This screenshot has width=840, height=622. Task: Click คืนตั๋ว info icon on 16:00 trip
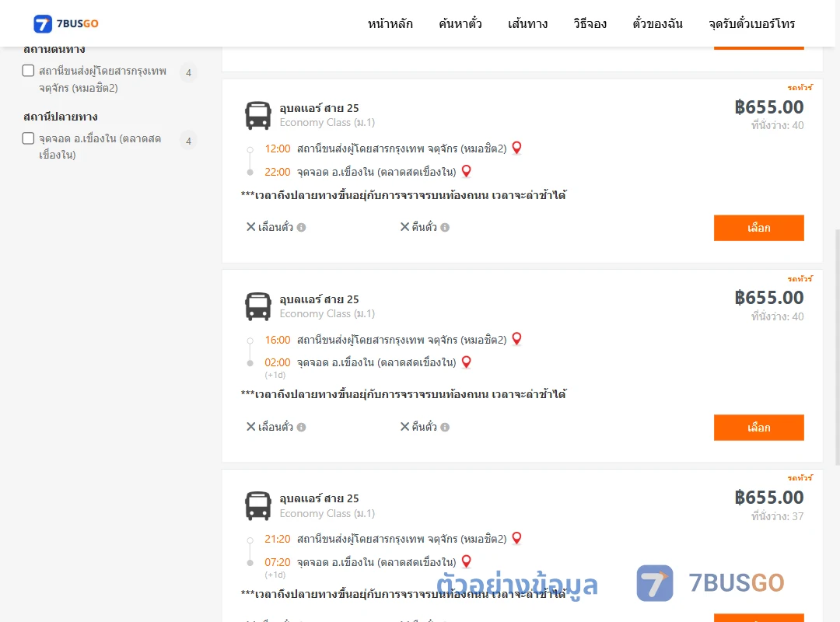(x=445, y=427)
